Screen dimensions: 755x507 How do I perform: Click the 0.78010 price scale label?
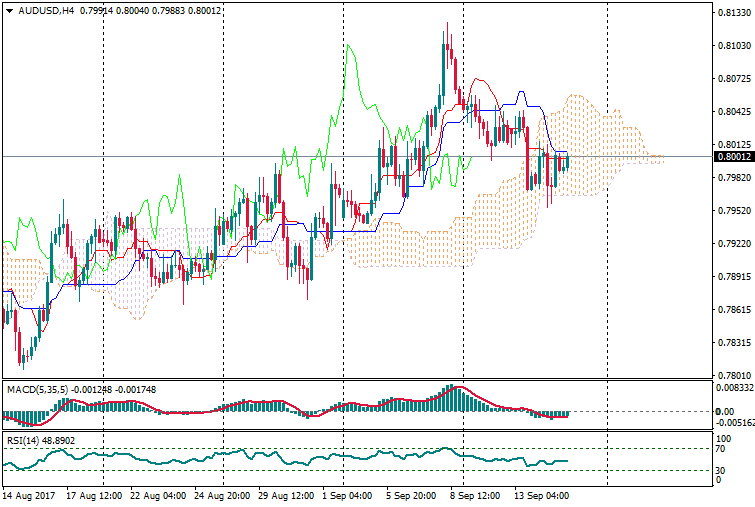point(734,376)
